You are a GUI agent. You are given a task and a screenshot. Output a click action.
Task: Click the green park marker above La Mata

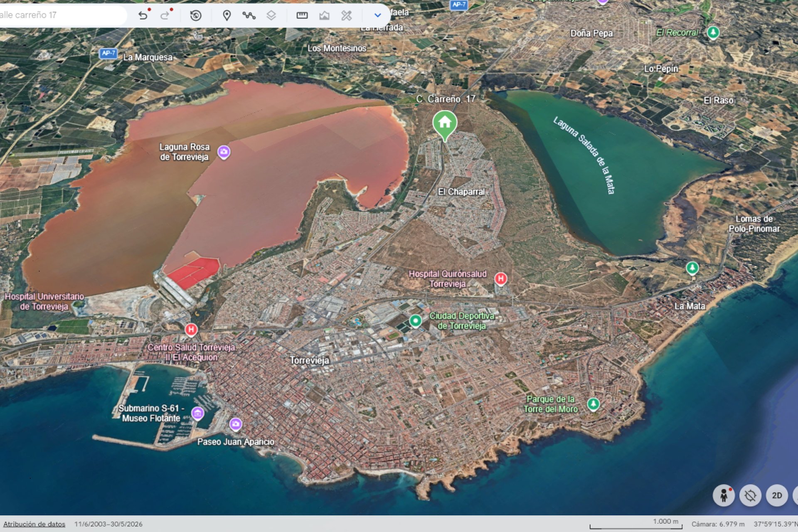coord(692,268)
